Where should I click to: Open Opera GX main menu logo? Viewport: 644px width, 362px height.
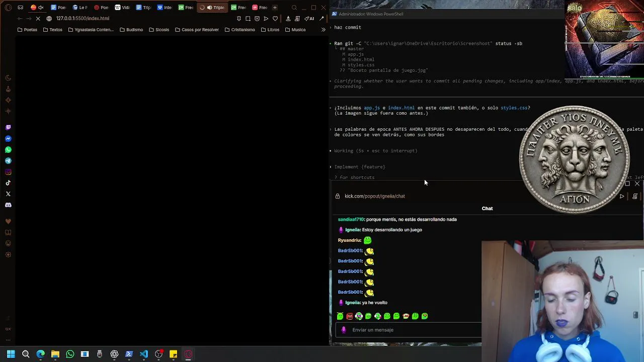[8, 8]
